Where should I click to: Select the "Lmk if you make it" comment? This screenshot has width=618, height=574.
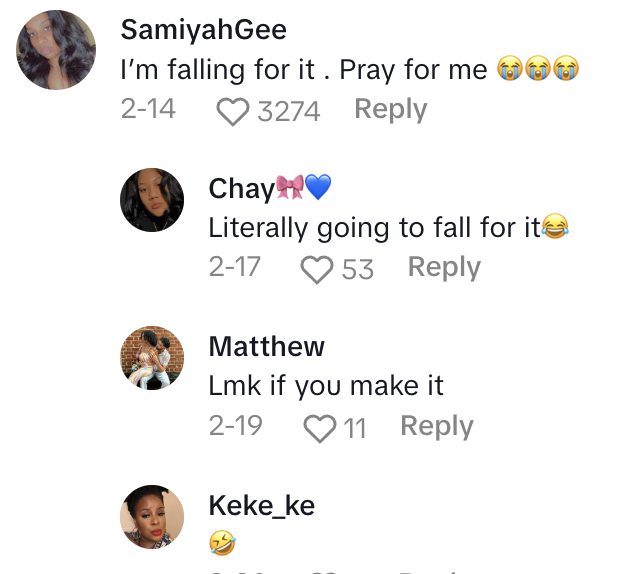tap(326, 386)
